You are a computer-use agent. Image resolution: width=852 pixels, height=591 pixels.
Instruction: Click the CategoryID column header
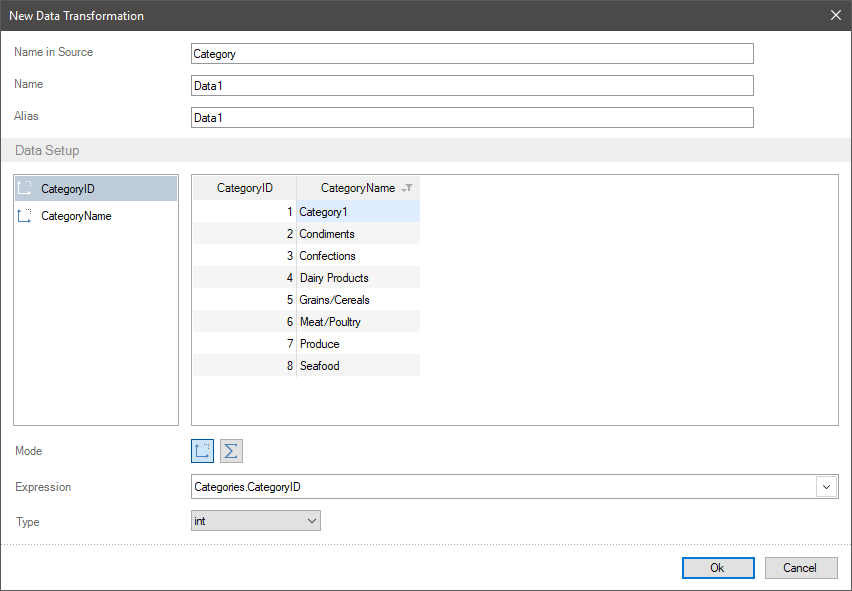pos(244,188)
